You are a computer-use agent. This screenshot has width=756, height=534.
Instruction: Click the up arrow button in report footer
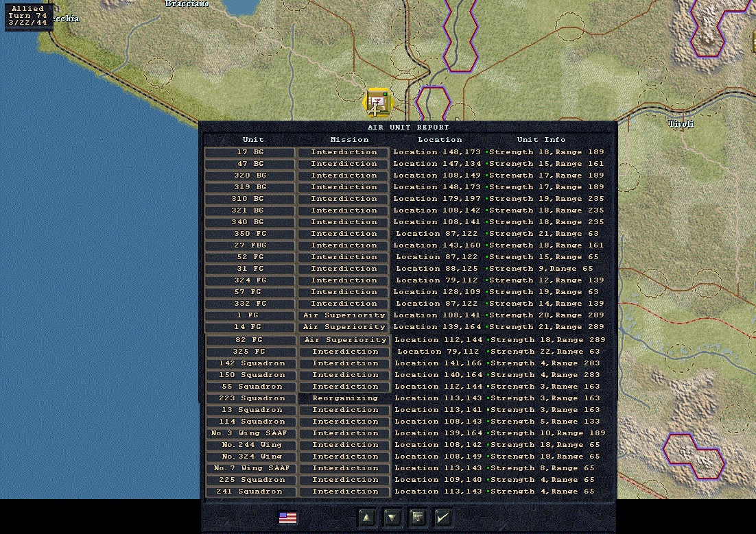(x=368, y=518)
